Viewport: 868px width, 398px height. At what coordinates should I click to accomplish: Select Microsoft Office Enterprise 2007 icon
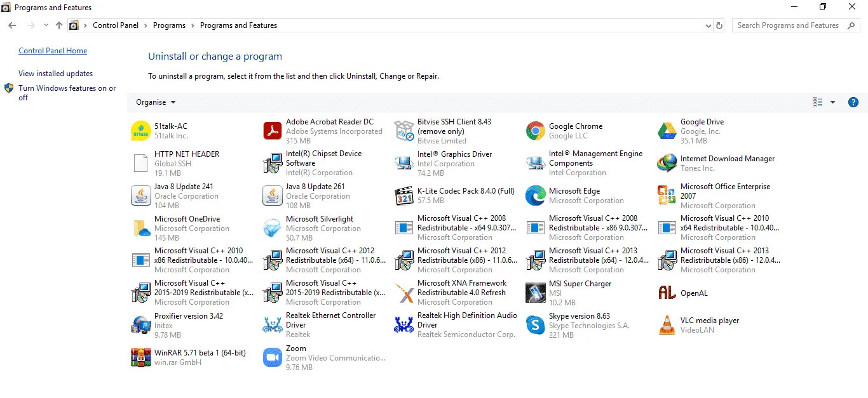click(667, 196)
